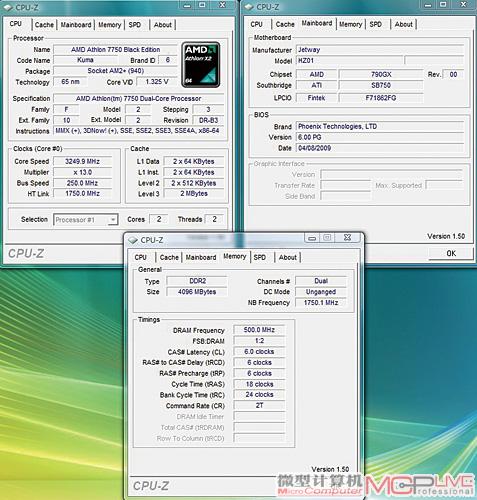Click the Cycle Time (tRAS) value '18 clocks'
The image size is (477, 500).
click(x=259, y=384)
